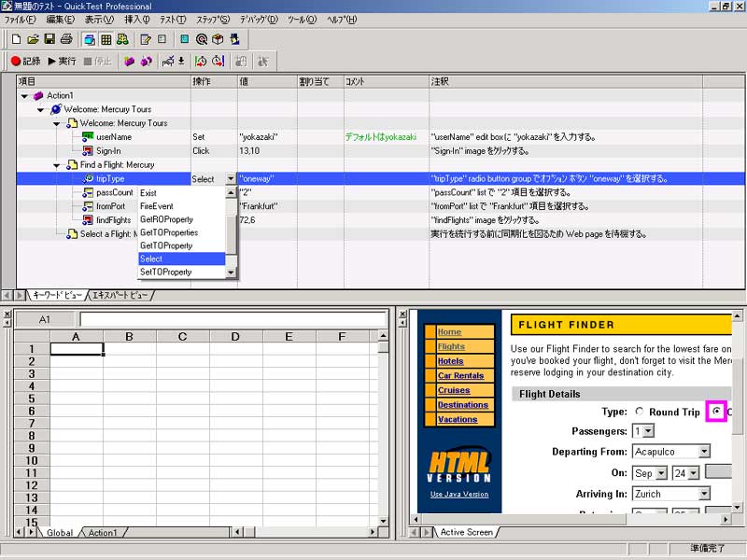This screenshot has width=747, height=560.
Task: Open the ファイル(F) menu
Action: 20,20
